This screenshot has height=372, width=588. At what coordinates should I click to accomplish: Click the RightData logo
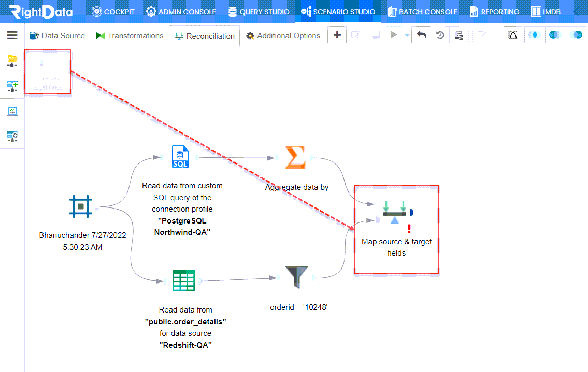tap(41, 11)
